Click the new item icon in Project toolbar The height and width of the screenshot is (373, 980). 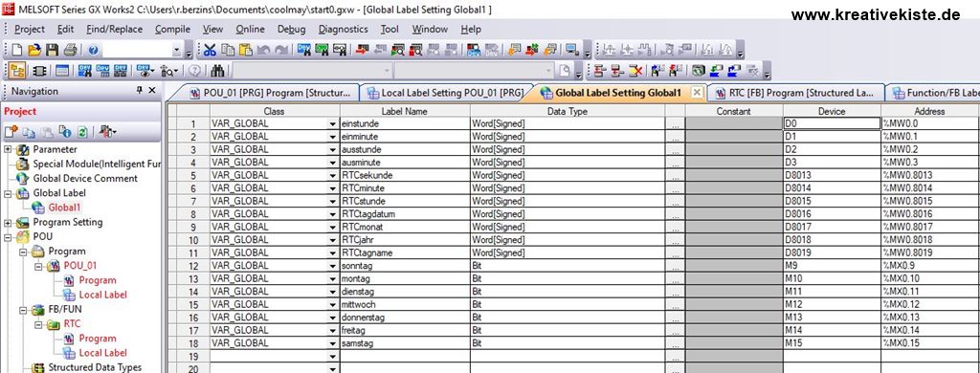pos(11,132)
